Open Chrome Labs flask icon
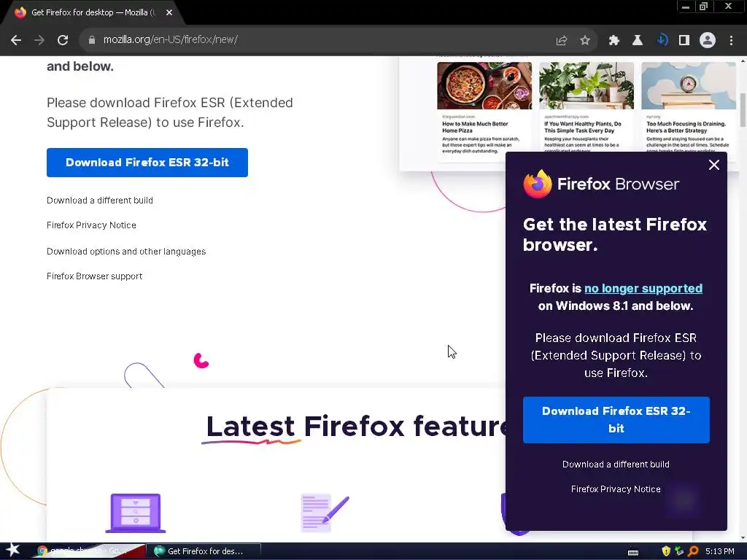The image size is (747, 560). pos(638,41)
